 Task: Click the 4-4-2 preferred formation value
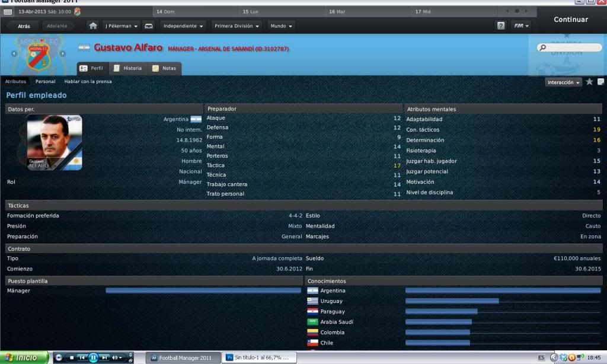pos(295,216)
